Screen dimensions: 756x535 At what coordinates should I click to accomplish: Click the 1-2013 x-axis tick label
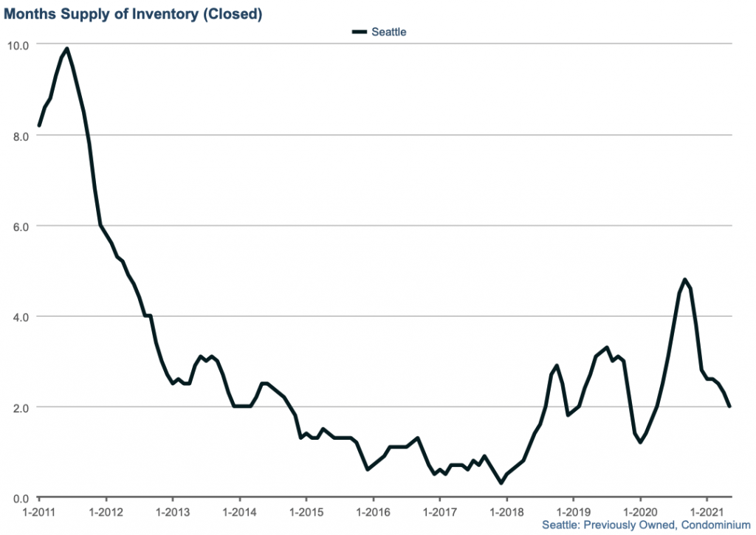pos(172,511)
